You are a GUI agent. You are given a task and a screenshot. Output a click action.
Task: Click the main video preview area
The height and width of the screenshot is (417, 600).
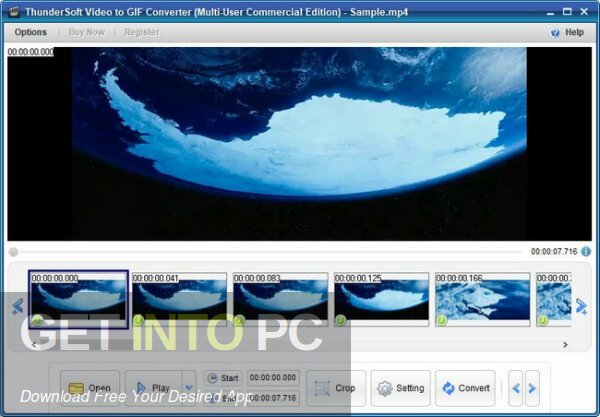[299, 144]
